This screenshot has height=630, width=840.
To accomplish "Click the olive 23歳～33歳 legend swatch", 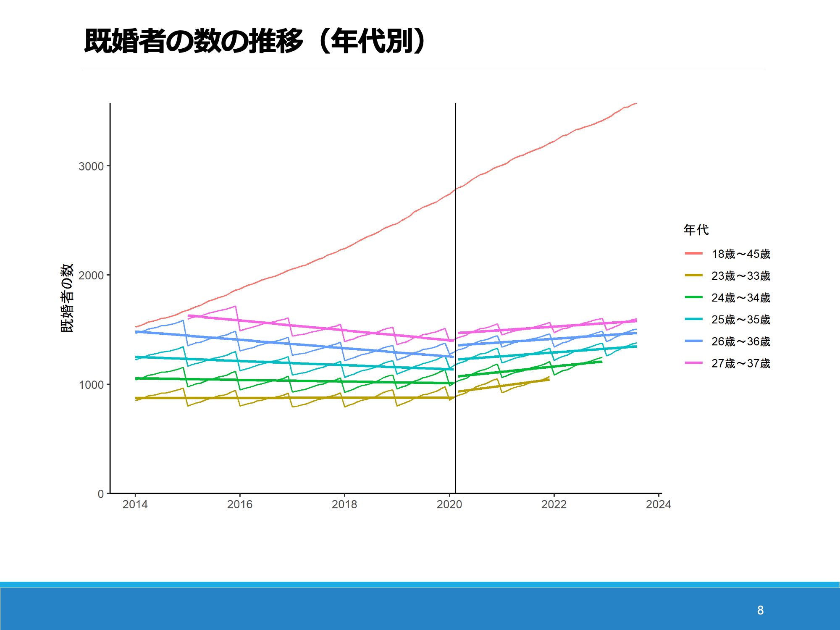I will pyautogui.click(x=694, y=276).
